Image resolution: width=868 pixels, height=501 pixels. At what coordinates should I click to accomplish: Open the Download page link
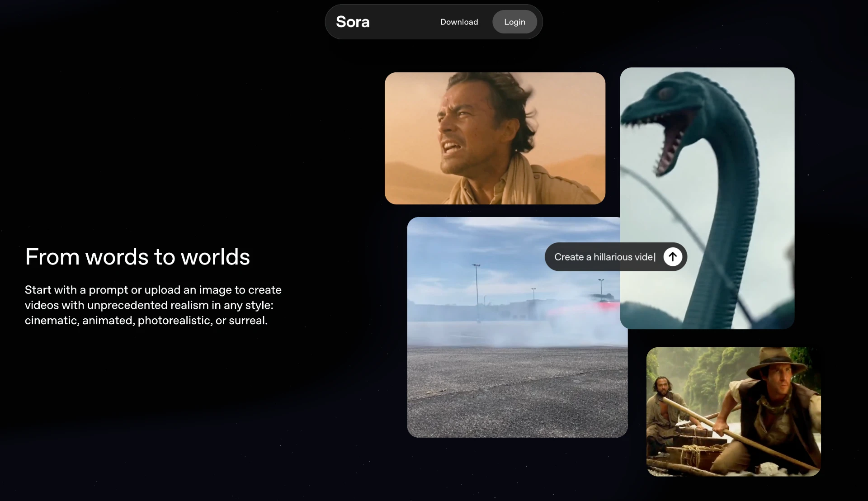point(459,22)
